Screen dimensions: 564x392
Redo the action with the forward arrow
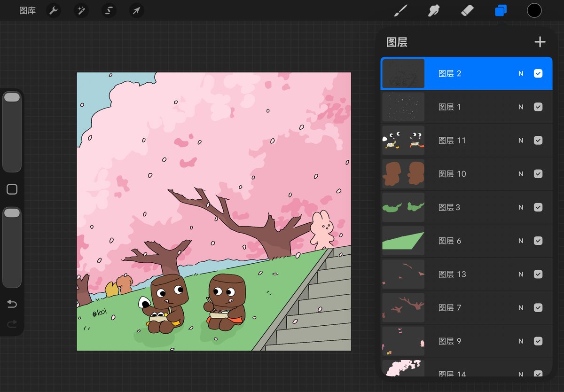(12, 323)
